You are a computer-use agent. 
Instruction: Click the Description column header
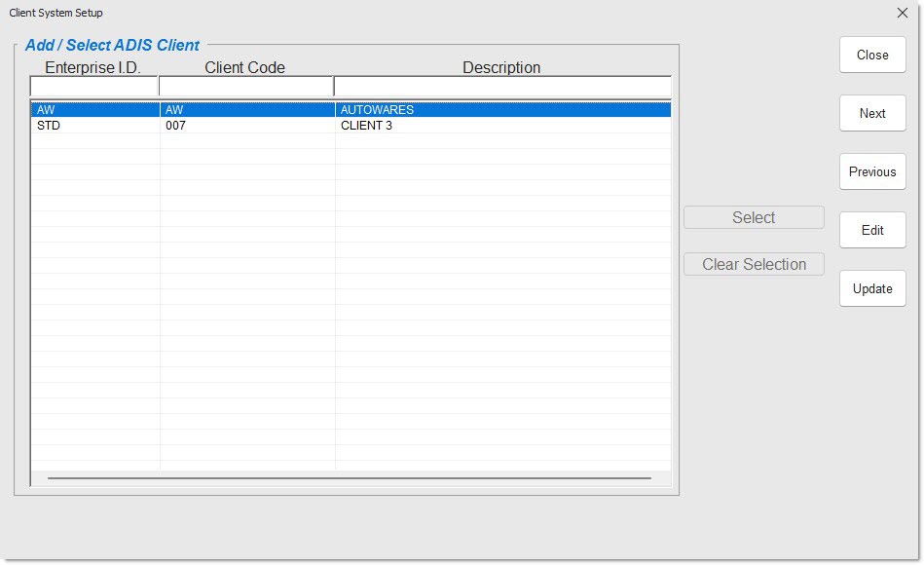click(501, 67)
